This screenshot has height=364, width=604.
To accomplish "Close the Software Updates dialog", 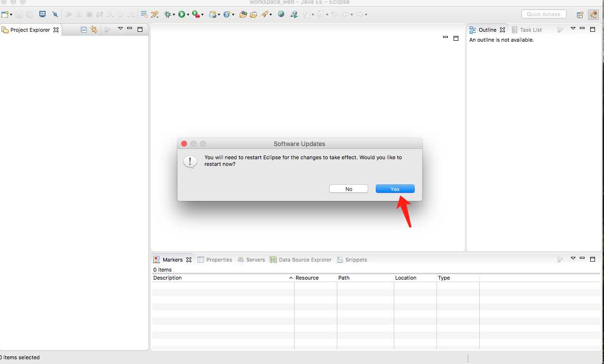I will coord(184,144).
